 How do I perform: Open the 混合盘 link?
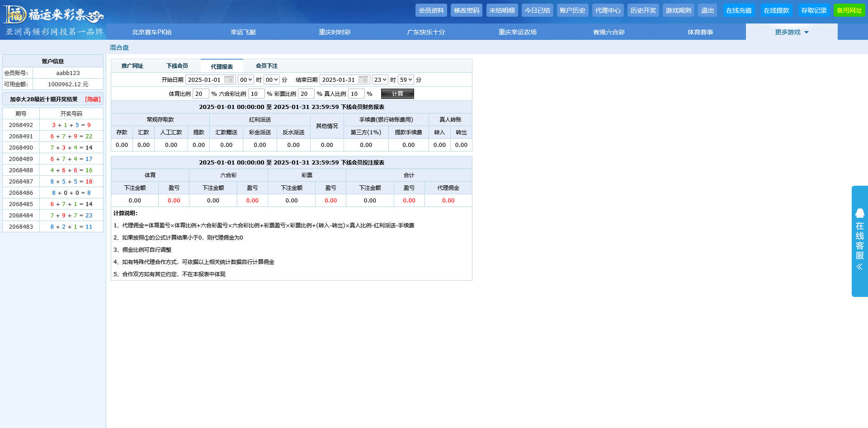[119, 47]
